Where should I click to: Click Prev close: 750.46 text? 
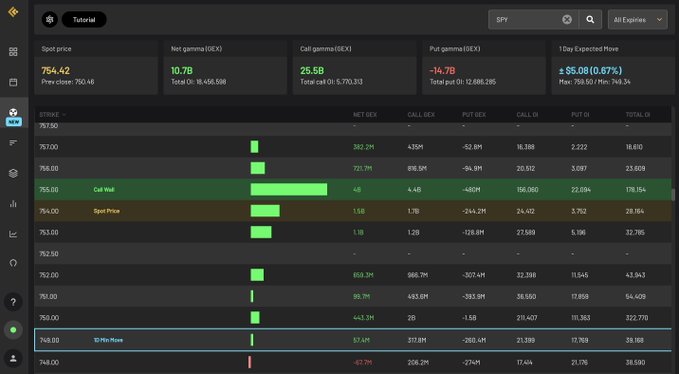pos(68,82)
